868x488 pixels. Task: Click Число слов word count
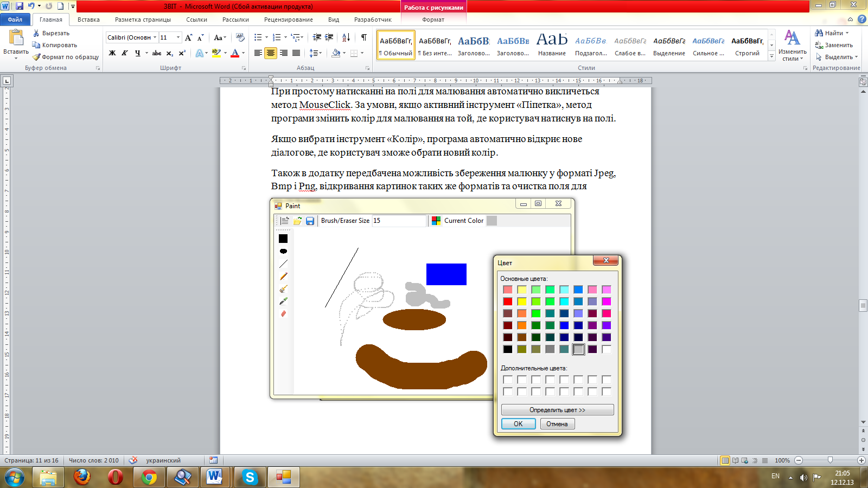[x=94, y=460]
